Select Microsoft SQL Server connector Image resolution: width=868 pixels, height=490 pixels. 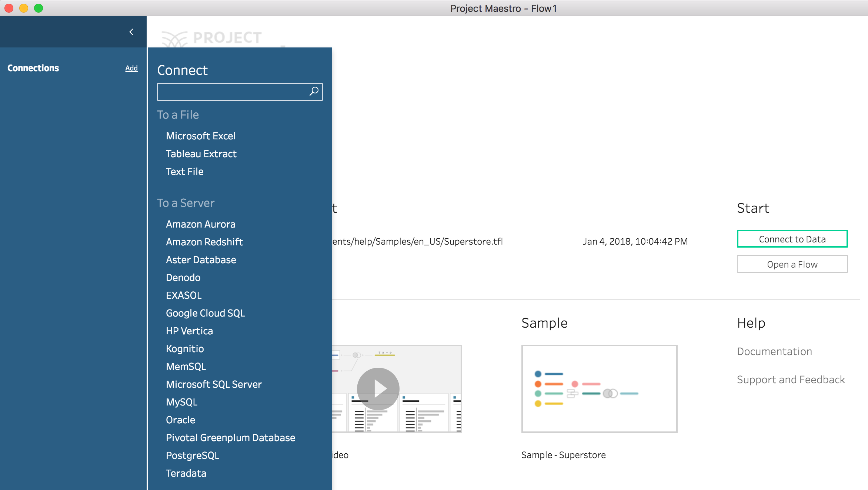(x=214, y=384)
